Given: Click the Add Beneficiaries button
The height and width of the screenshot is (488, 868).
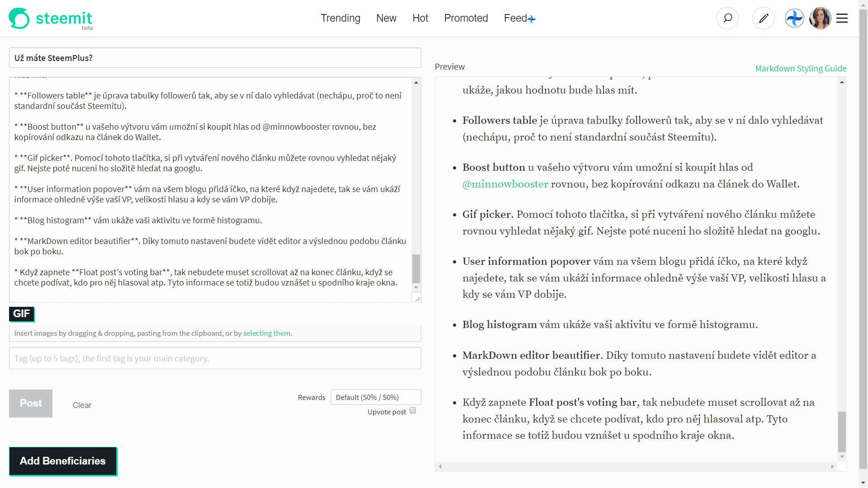Looking at the screenshot, I should tap(63, 461).
